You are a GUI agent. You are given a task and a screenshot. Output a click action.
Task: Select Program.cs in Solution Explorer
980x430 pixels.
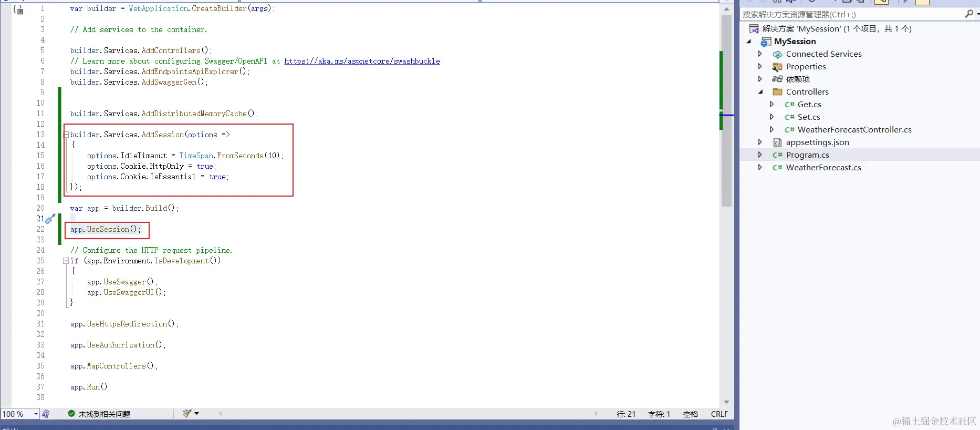(807, 155)
